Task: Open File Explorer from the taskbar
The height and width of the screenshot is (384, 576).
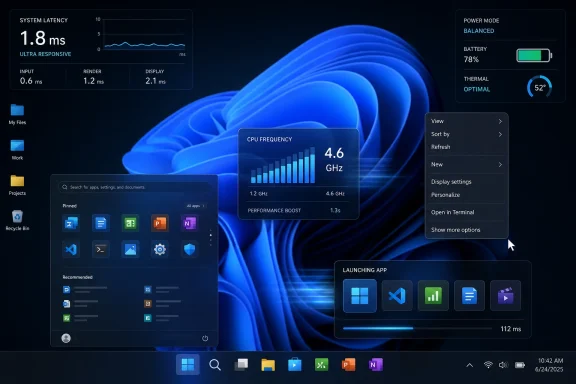Action: click(268, 365)
